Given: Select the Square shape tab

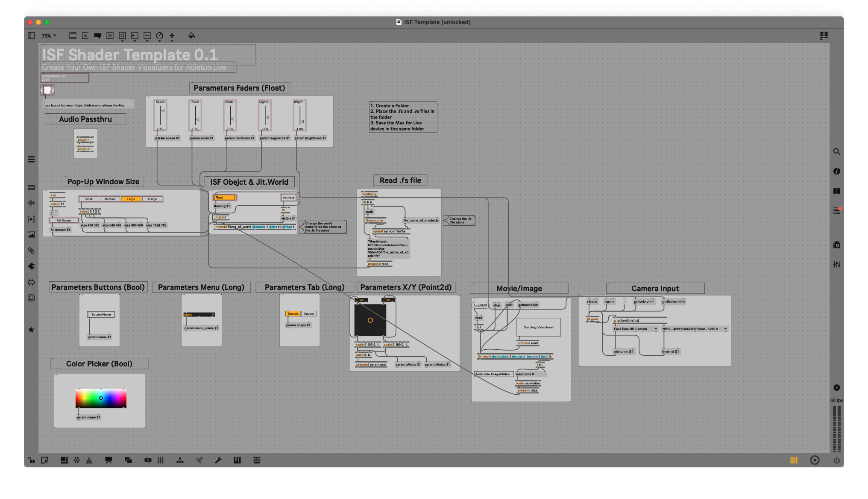Looking at the screenshot, I should (309, 314).
